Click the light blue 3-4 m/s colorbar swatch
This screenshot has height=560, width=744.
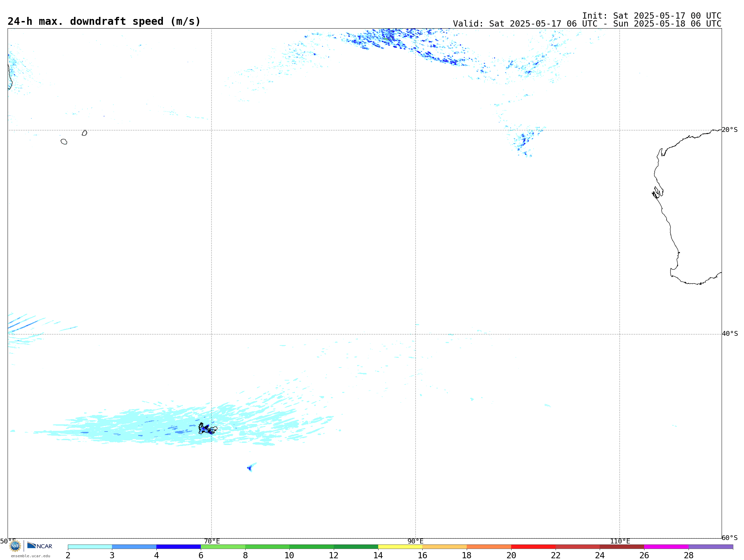[134, 547]
